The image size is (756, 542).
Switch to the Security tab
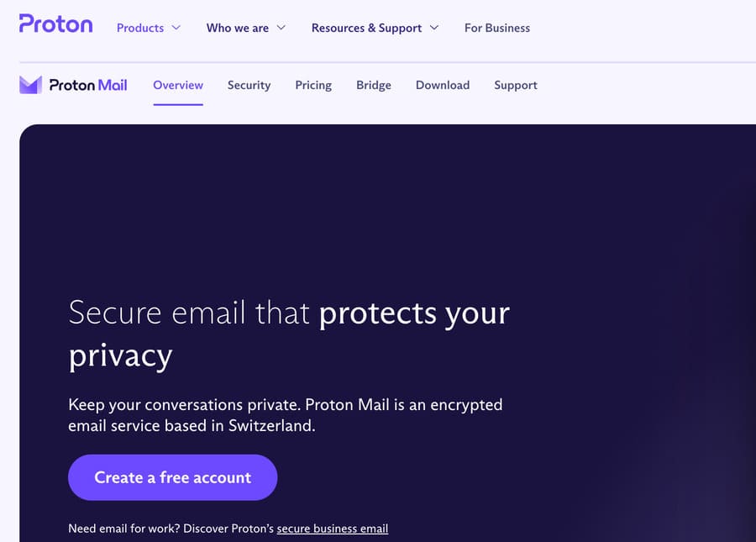point(249,85)
